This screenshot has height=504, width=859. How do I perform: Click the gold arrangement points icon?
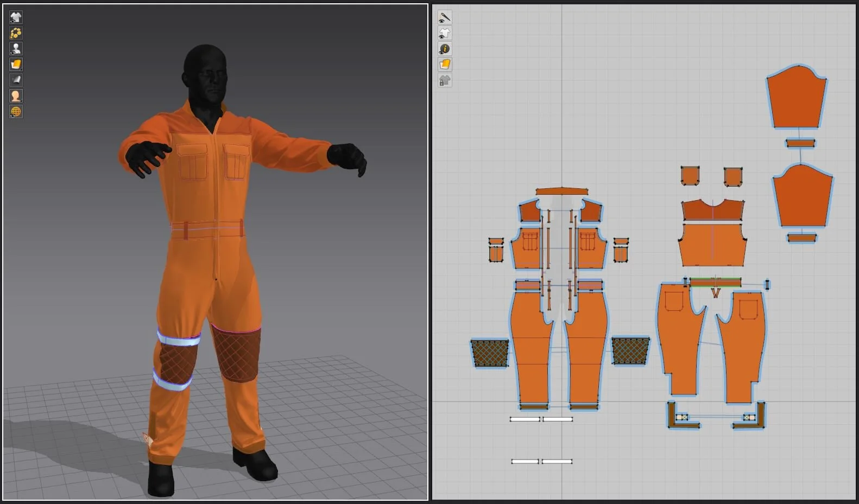16,33
